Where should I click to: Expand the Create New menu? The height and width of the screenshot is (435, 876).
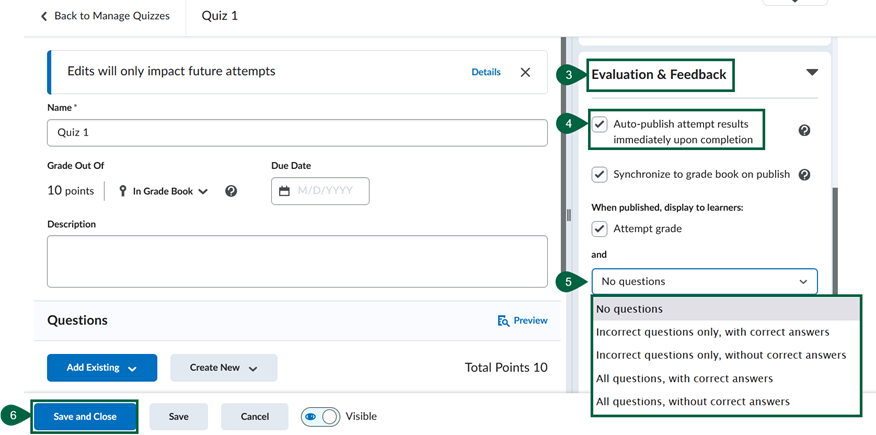click(x=223, y=368)
